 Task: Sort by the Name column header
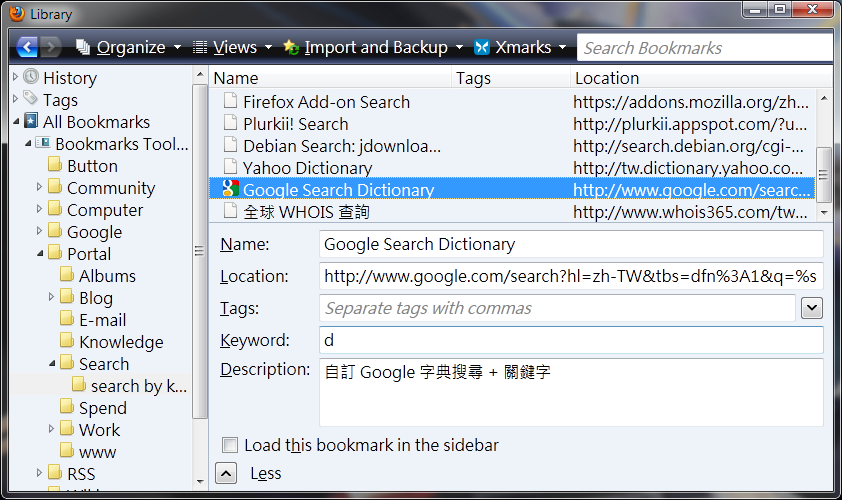tap(330, 78)
